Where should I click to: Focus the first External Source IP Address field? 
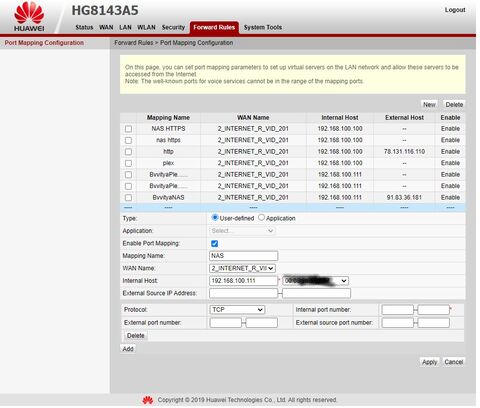click(x=244, y=293)
